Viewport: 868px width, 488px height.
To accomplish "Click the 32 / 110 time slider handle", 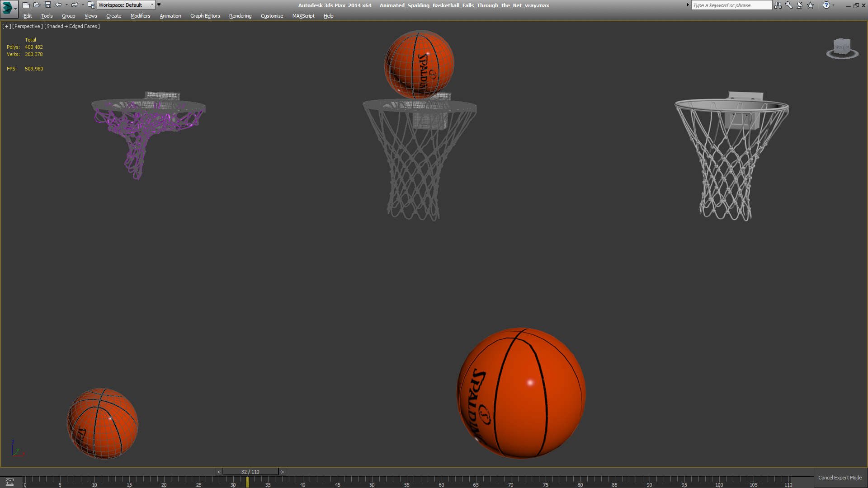I will coord(250,472).
